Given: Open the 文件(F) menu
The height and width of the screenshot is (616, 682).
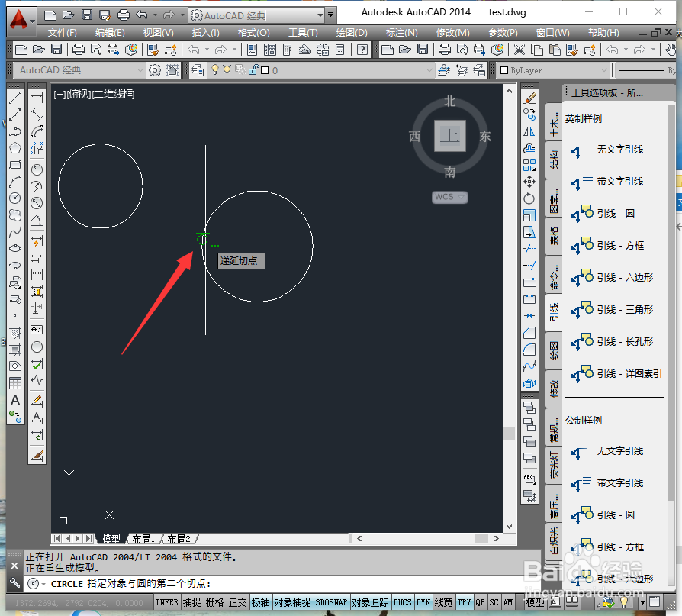Looking at the screenshot, I should point(63,33).
